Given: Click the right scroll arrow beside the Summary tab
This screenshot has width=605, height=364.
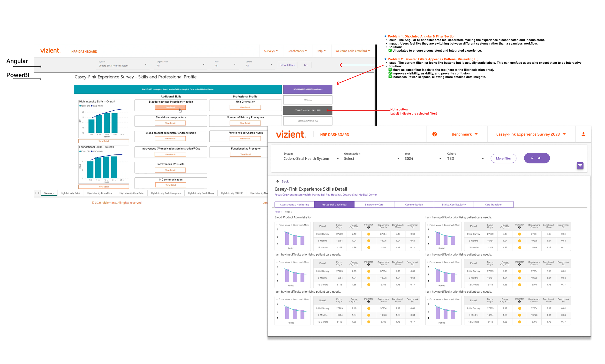Looking at the screenshot, I should [x=39, y=193].
